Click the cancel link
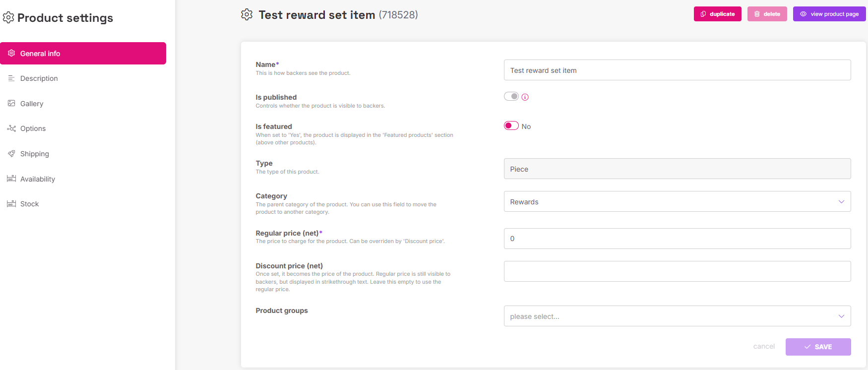 click(x=764, y=346)
